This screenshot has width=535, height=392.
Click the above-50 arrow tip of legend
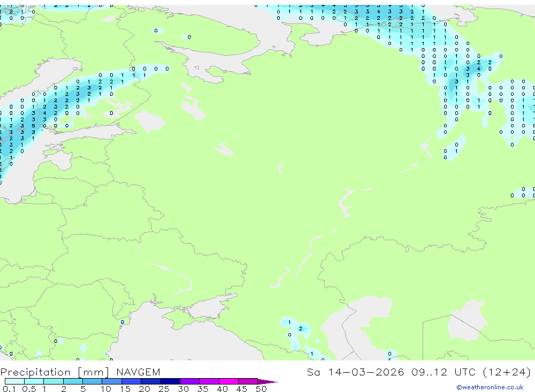(267, 382)
